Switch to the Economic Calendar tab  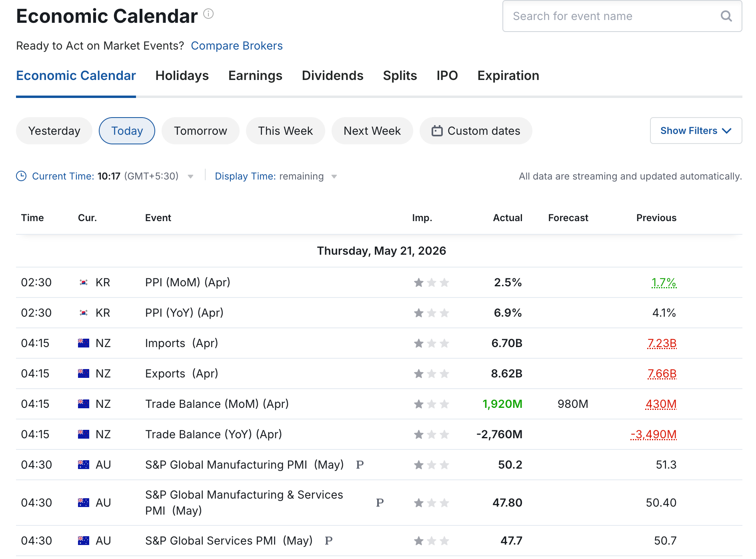coord(76,76)
